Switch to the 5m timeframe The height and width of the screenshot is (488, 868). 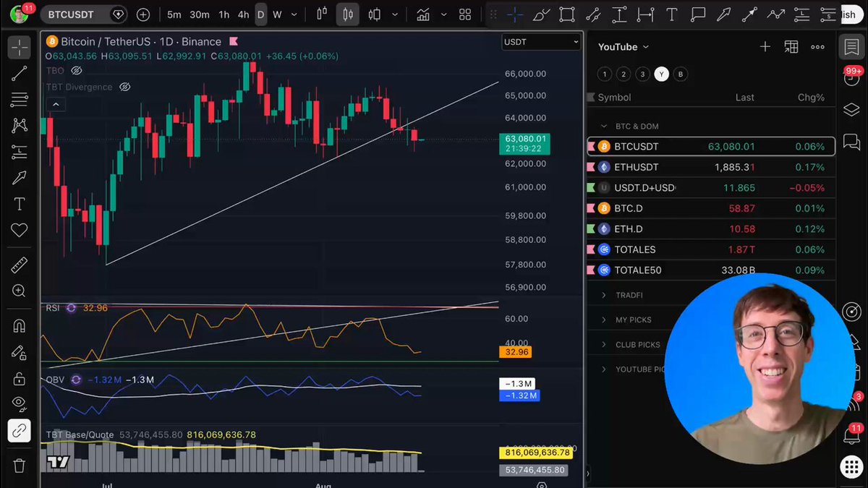174,14
